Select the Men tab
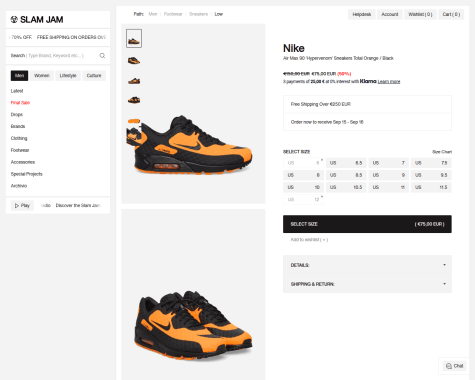Image resolution: width=475 pixels, height=380 pixels. click(x=19, y=76)
